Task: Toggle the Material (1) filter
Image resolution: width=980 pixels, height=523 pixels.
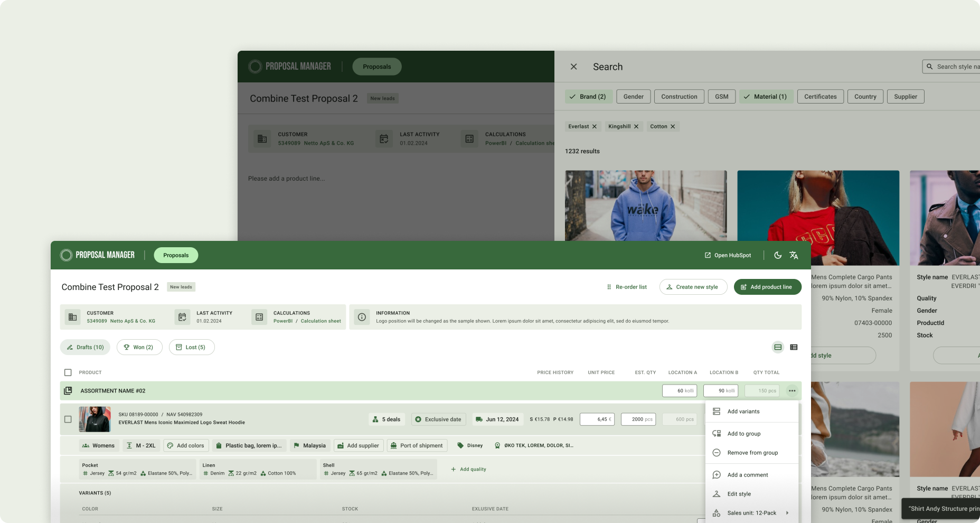Action: (x=766, y=97)
